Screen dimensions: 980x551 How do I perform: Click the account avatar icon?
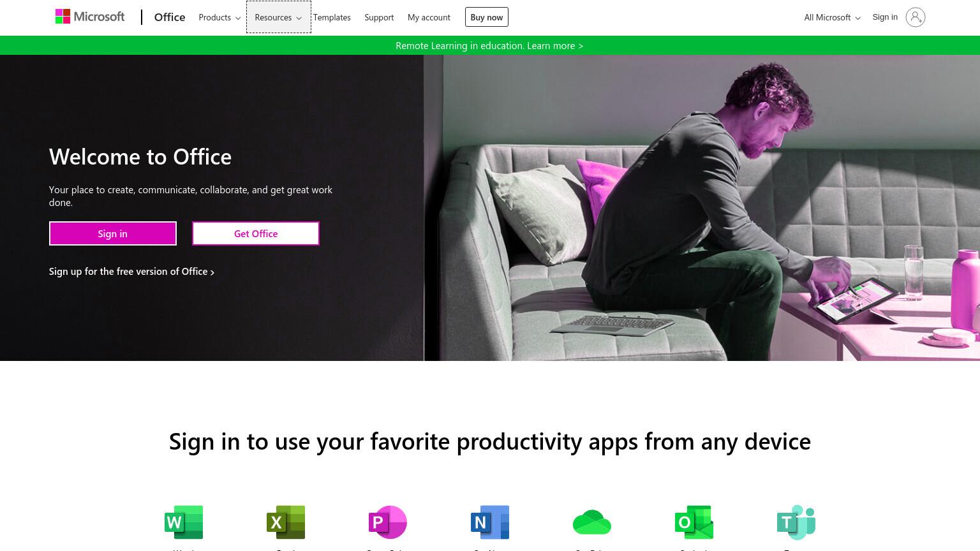pyautogui.click(x=915, y=17)
